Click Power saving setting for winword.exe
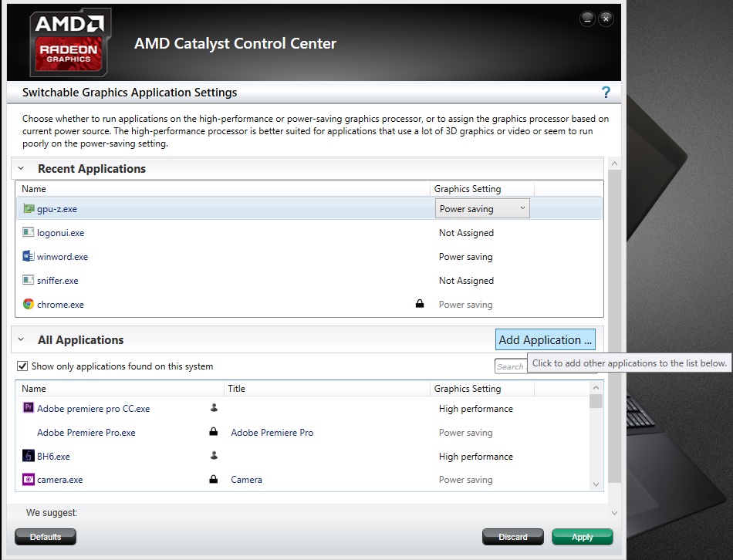733x560 pixels. pyautogui.click(x=465, y=256)
